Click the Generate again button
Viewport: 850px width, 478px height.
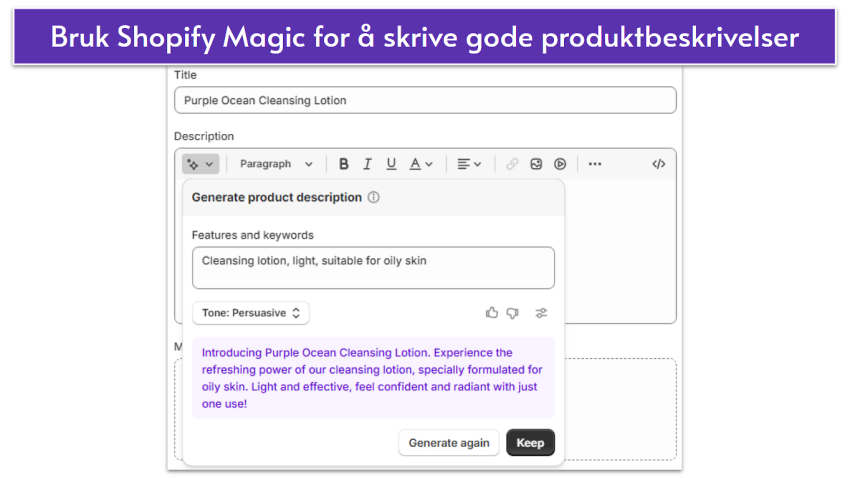(x=448, y=443)
